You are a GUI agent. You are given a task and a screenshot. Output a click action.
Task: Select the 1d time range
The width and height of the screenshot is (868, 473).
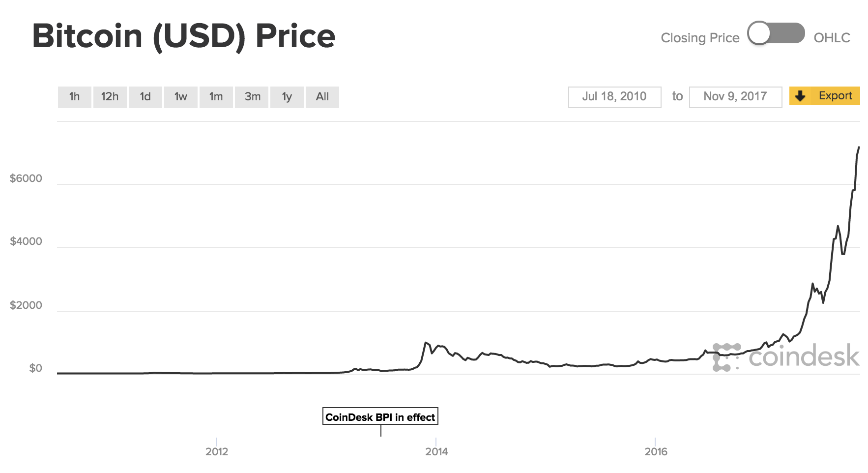point(145,97)
